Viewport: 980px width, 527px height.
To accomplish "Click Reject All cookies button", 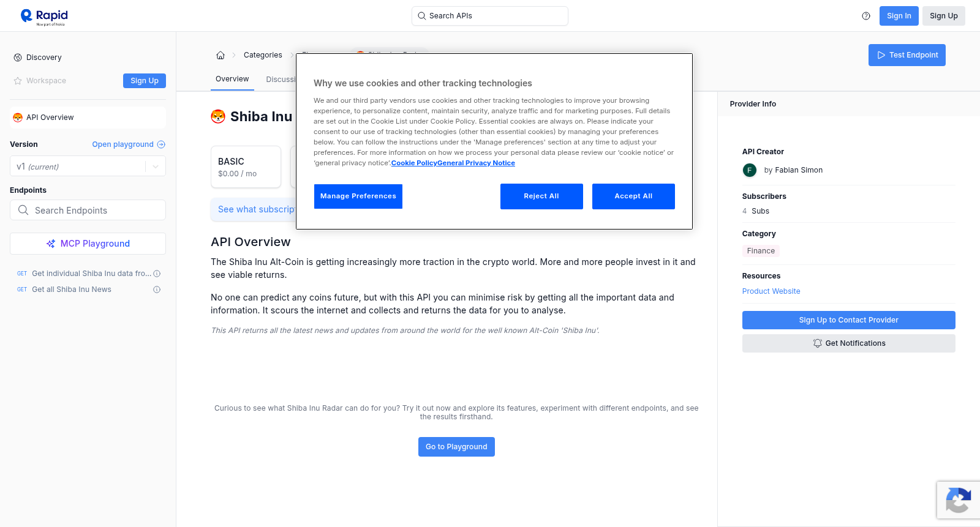I will click(x=541, y=196).
